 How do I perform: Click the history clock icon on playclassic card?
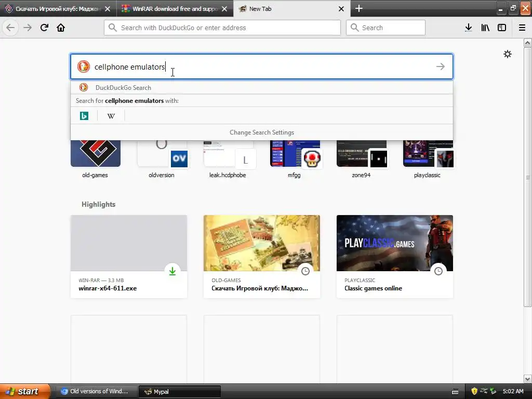(438, 271)
